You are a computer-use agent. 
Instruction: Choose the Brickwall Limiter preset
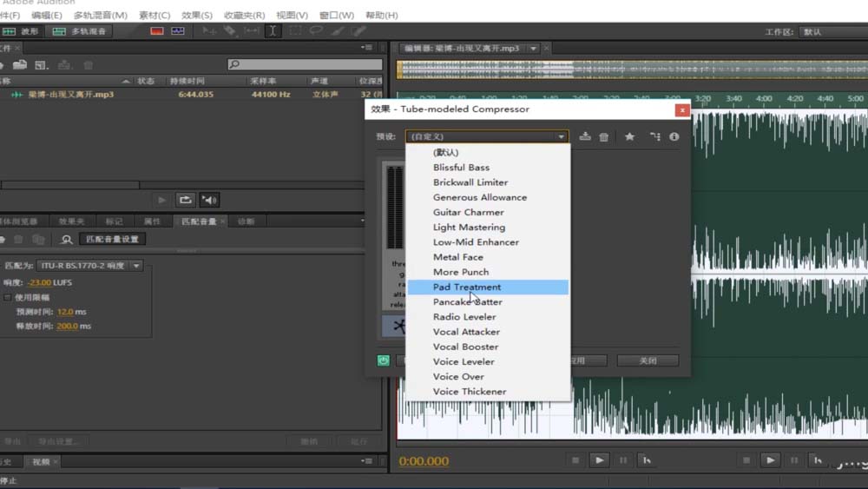point(488,182)
